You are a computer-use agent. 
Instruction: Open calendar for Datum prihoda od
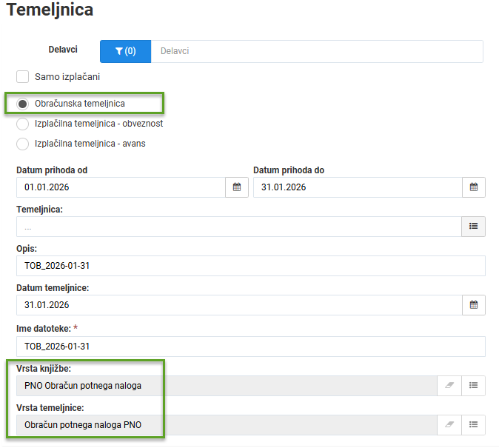(237, 187)
